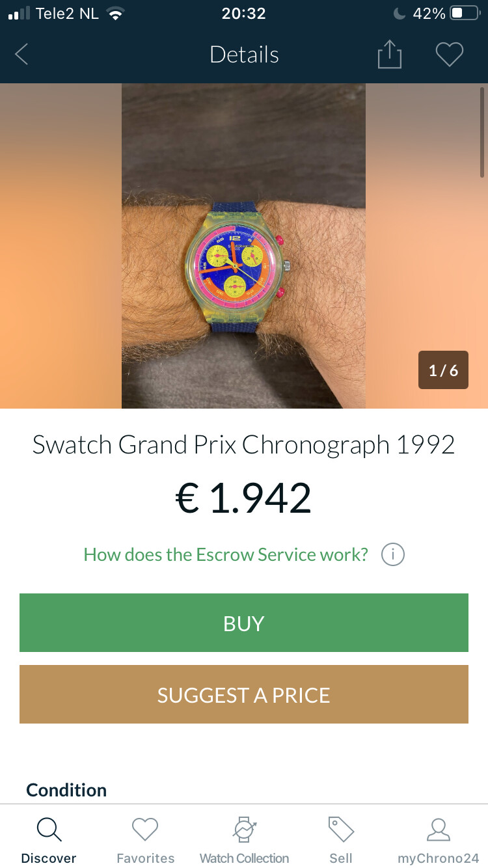Add listing to favorites with heart icon
This screenshot has width=488, height=868.
click(x=449, y=55)
